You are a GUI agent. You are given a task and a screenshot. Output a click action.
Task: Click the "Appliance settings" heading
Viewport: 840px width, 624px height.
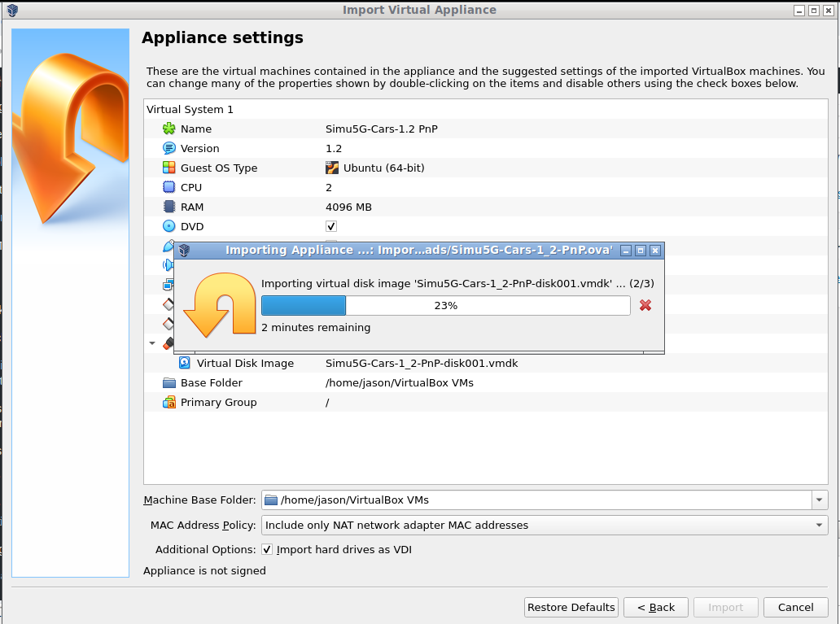click(222, 37)
